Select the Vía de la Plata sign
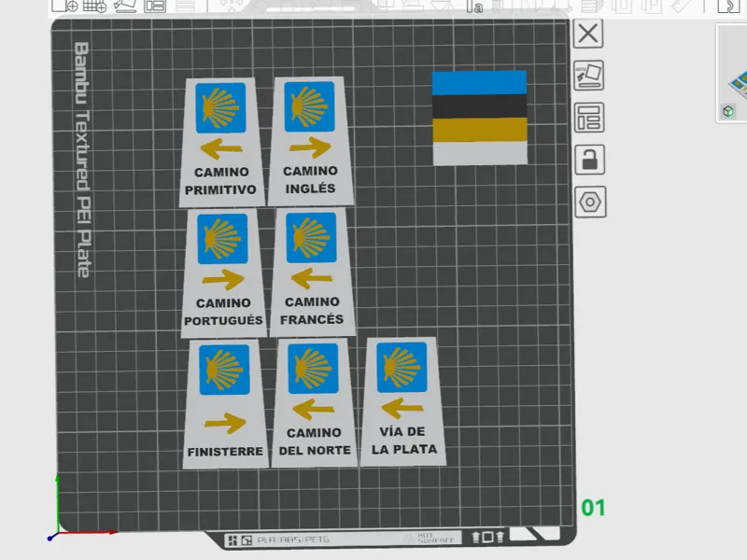This screenshot has width=747, height=560. click(403, 402)
